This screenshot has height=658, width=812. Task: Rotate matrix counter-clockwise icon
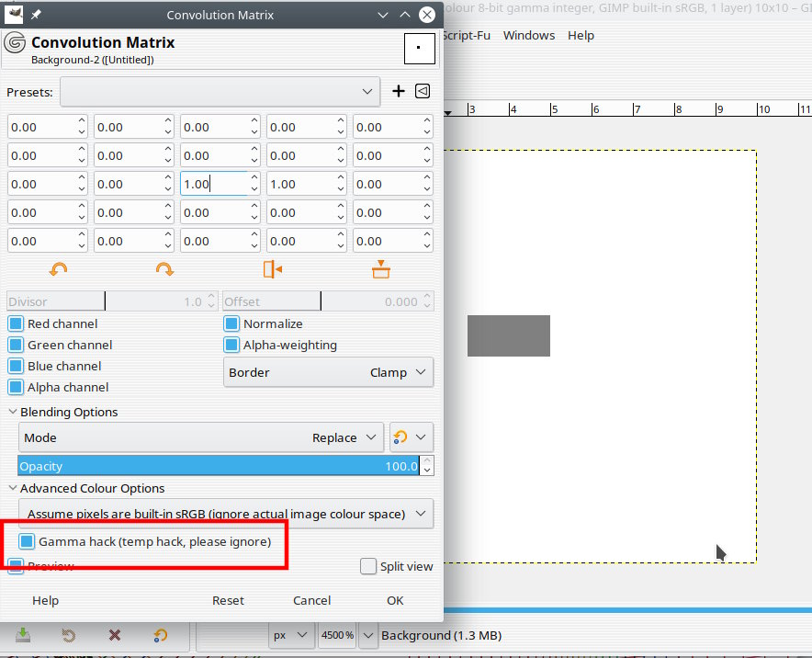coord(59,269)
